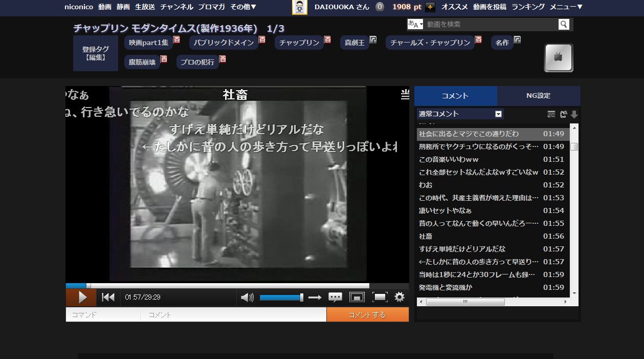Open dictionary icon beside チャールズ・チャップリン
Image resolution: width=644 pixels, height=359 pixels.
[x=478, y=39]
